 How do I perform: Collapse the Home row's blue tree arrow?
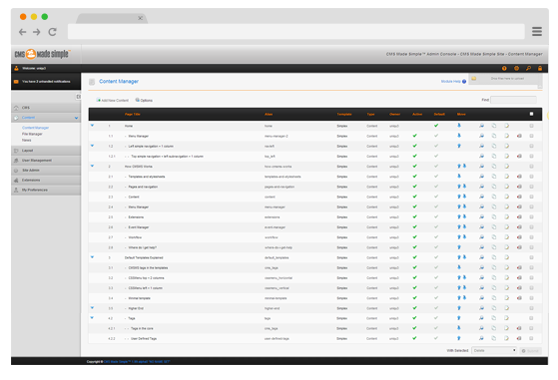92,125
